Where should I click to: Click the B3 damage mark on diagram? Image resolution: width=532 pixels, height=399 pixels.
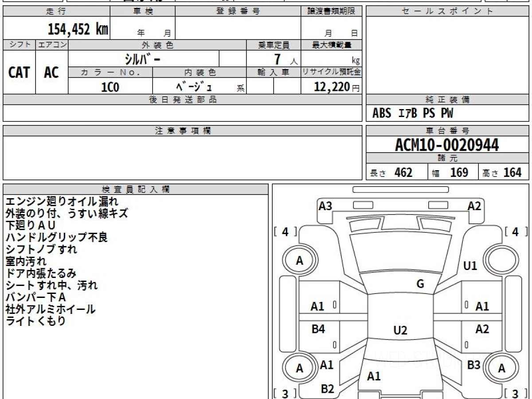point(474,365)
